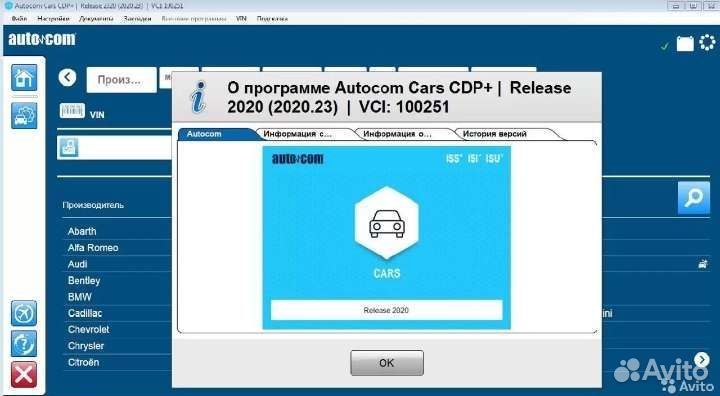
Task: Click the battery status icon
Action: (x=685, y=44)
